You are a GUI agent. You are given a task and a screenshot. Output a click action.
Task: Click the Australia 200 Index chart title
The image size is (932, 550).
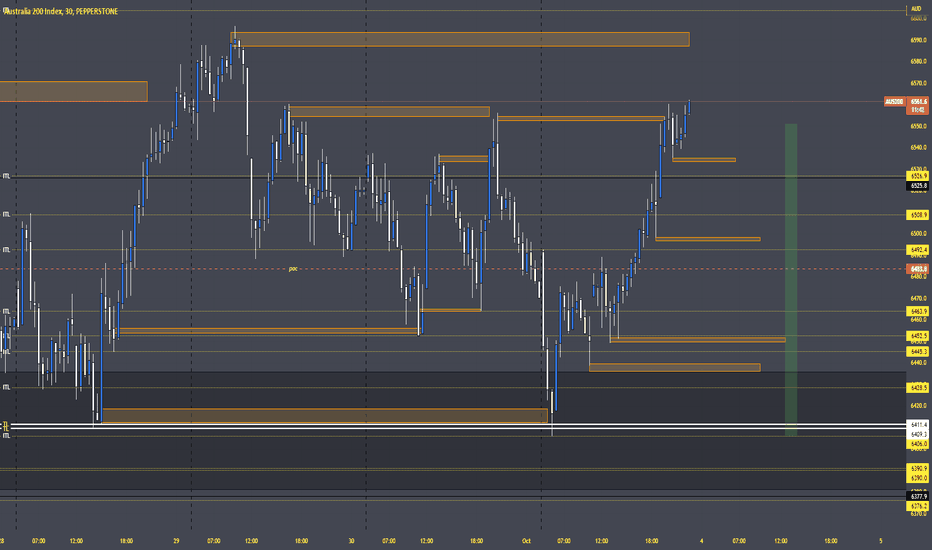point(61,11)
